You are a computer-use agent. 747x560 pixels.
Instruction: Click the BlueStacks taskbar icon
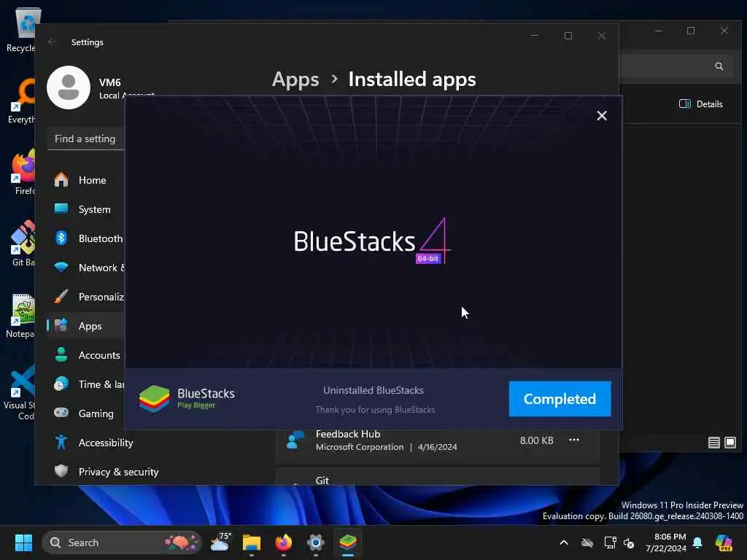coord(348,542)
